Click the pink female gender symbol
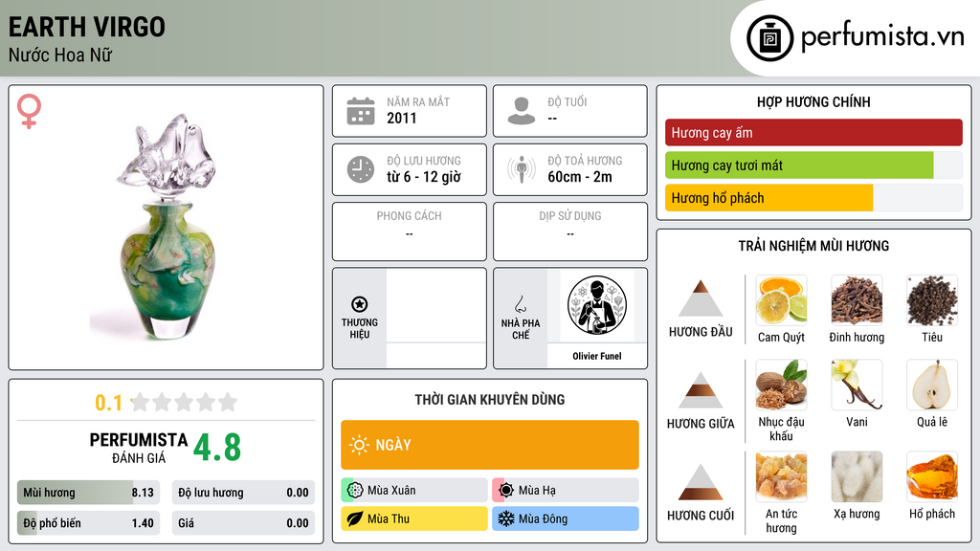Viewport: 980px width, 551px height. 29,111
